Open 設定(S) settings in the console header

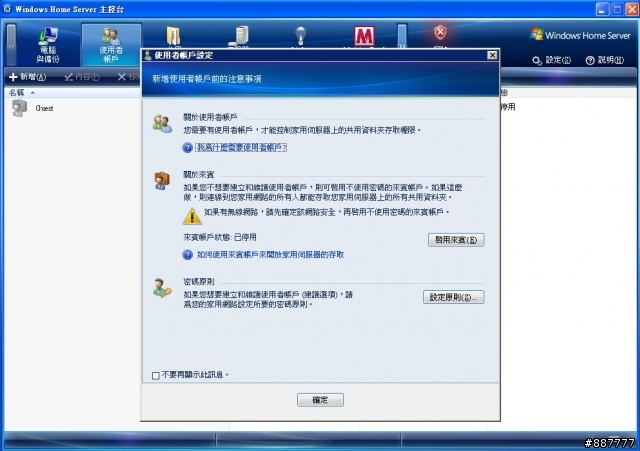coord(552,60)
